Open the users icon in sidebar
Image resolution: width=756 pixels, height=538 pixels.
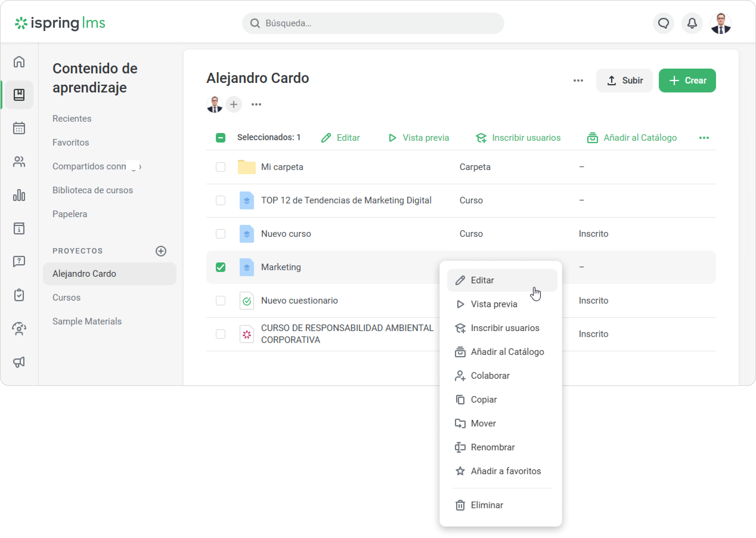click(19, 162)
